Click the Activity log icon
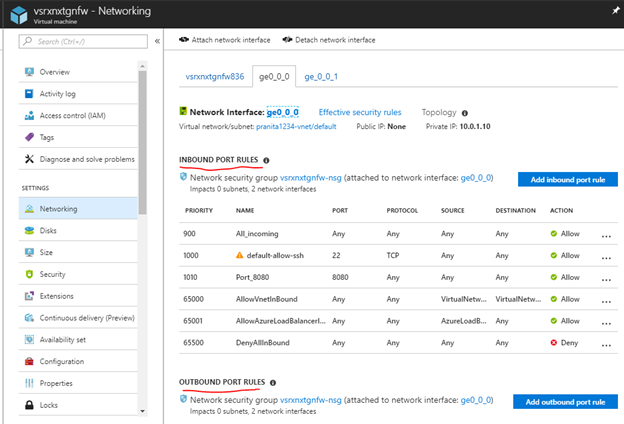The height and width of the screenshot is (424, 624). click(x=29, y=94)
